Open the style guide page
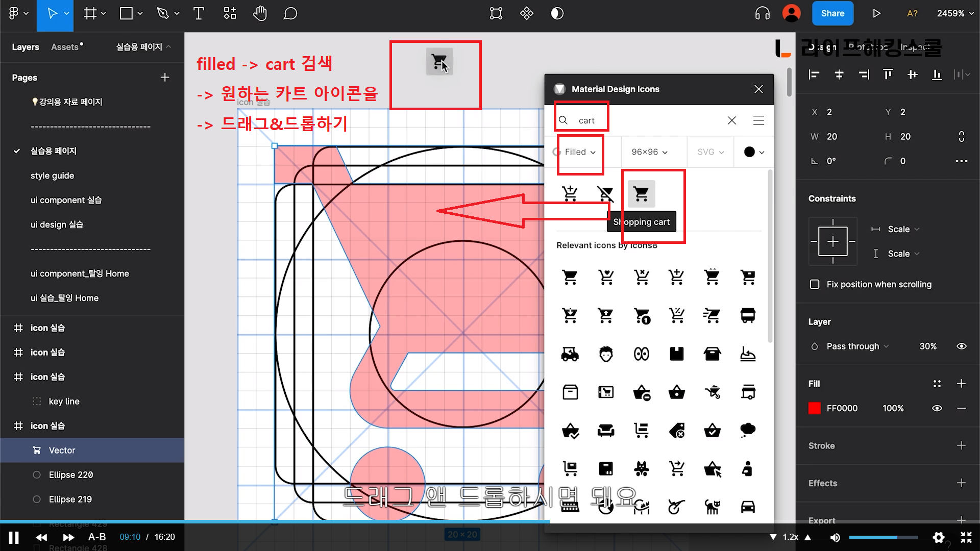Screen dimensions: 980x551 tap(52, 176)
